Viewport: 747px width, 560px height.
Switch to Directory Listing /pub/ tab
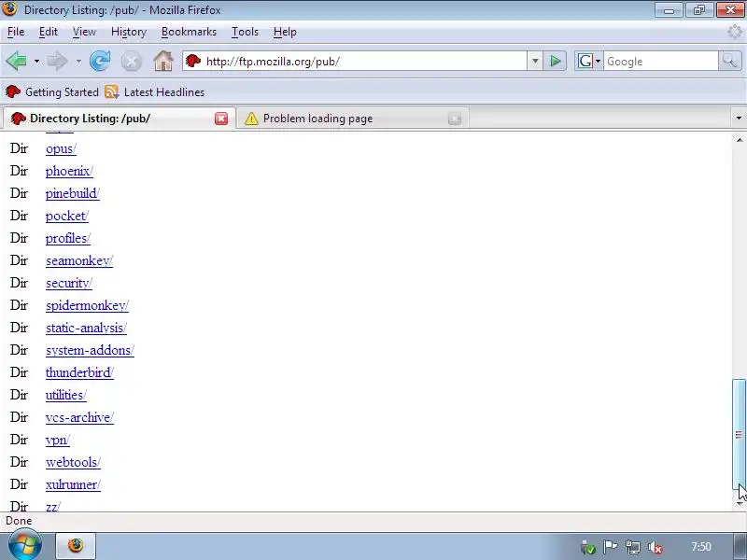point(120,119)
